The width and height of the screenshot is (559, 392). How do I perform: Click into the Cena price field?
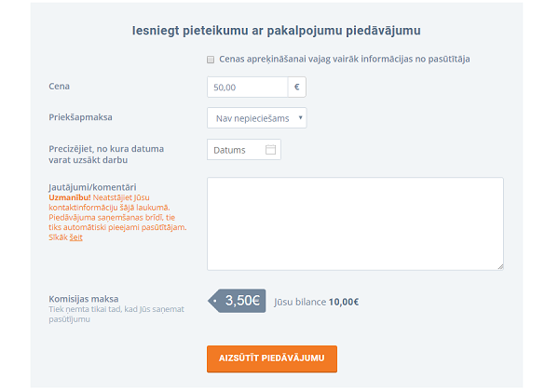(247, 88)
